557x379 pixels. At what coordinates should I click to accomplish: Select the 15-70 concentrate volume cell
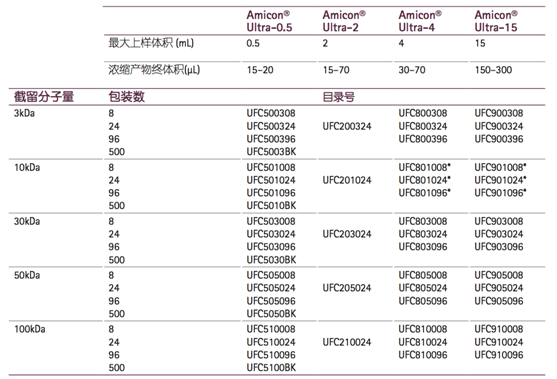click(336, 70)
